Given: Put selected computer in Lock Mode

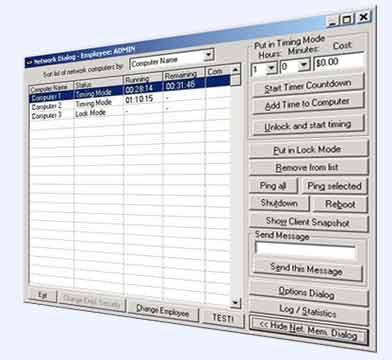Looking at the screenshot, I should [309, 149].
